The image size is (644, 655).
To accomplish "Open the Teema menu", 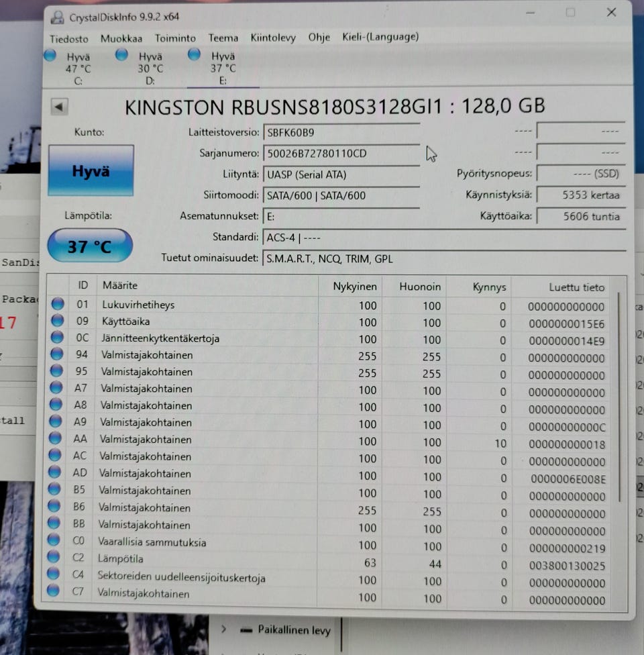I will [223, 38].
